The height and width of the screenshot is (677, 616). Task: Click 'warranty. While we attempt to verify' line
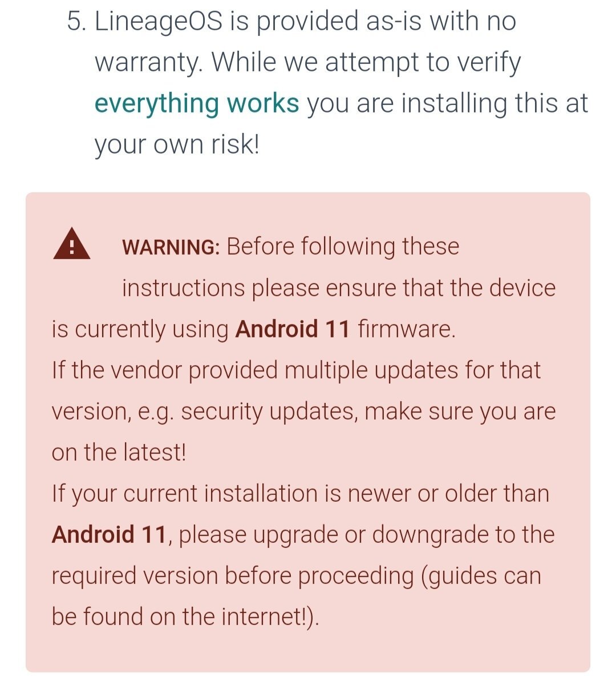point(307,63)
